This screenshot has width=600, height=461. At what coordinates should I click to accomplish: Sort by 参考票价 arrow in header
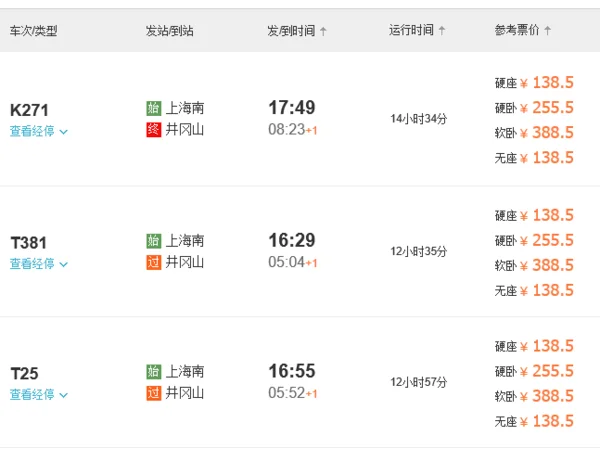point(548,31)
